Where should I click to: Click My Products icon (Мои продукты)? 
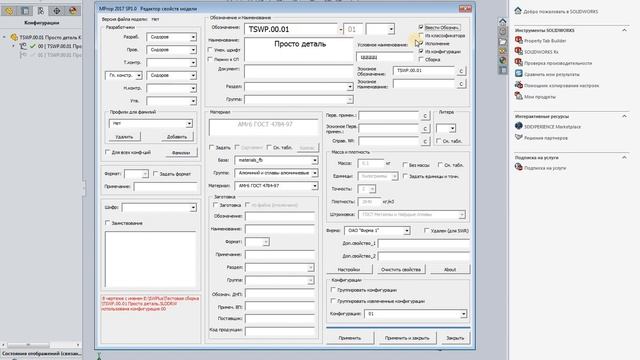[519, 96]
